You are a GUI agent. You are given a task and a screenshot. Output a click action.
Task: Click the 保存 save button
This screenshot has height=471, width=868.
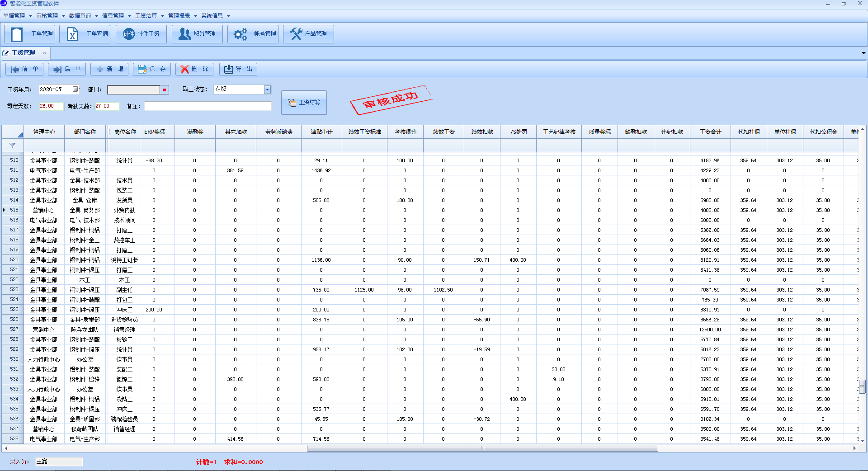click(152, 69)
